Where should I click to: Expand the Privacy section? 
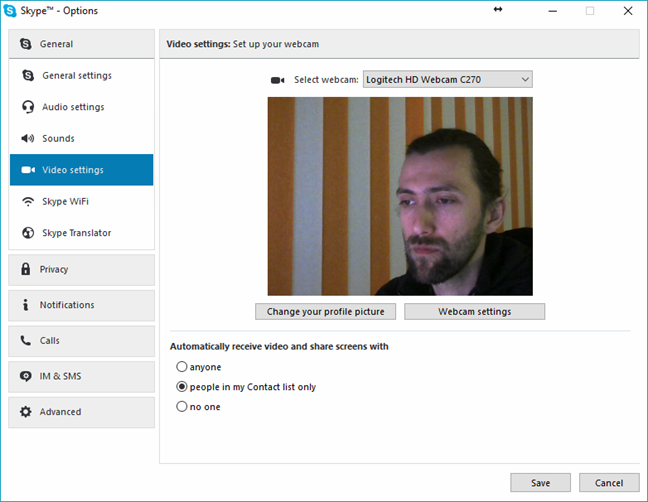[81, 269]
